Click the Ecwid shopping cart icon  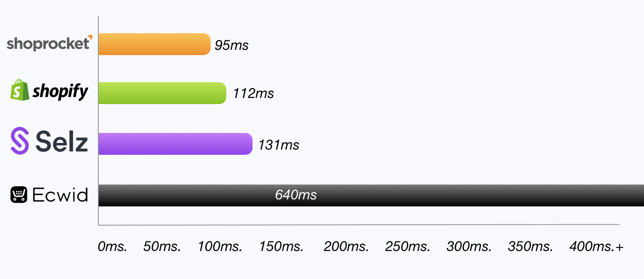click(x=19, y=195)
